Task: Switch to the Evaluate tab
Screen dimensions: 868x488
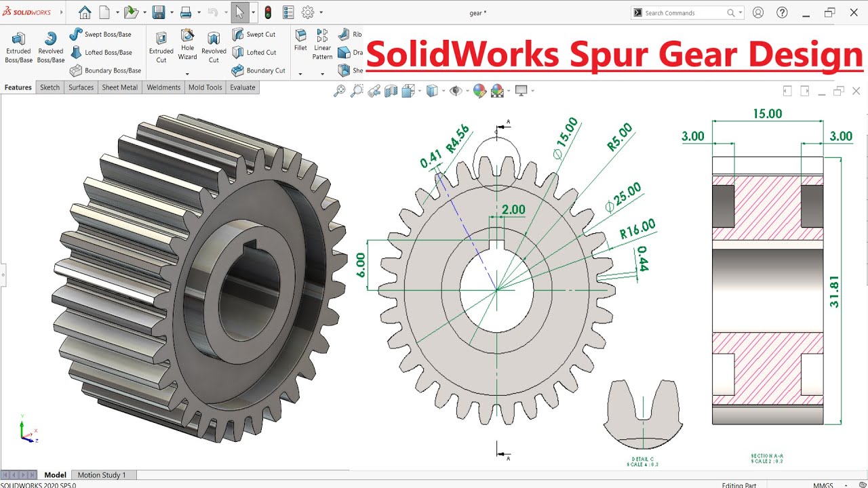Action: (x=243, y=87)
